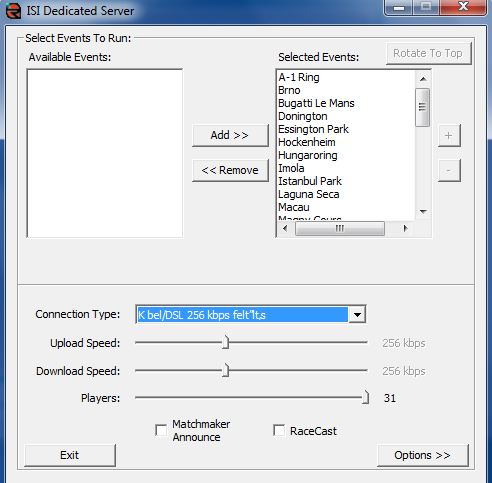
Task: Click the ISI Dedicated Server title icon
Action: click(x=13, y=11)
